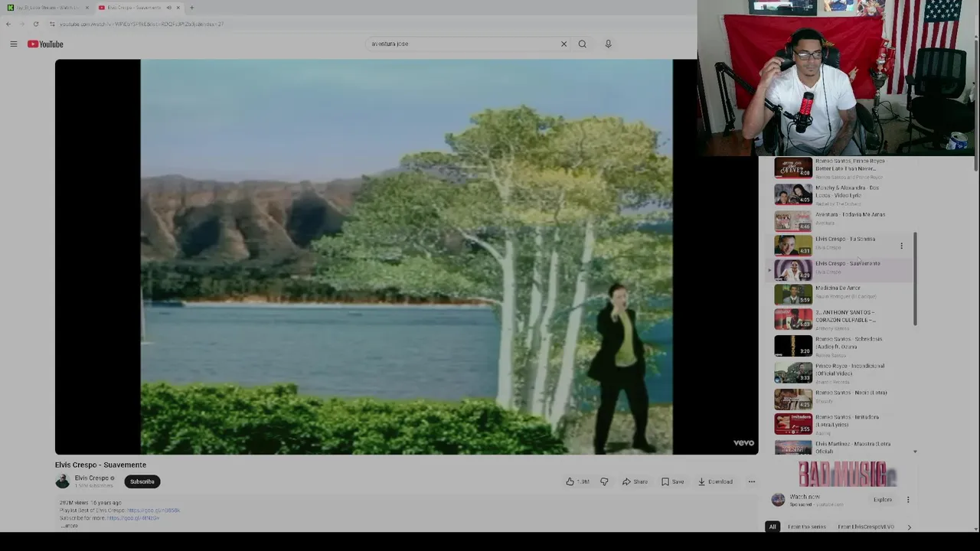980x551 pixels.
Task: Download the video
Action: click(x=715, y=481)
